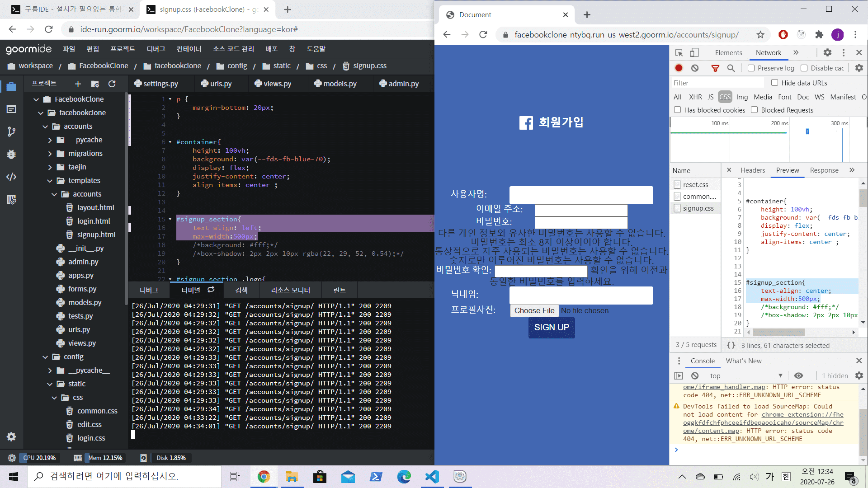The width and height of the screenshot is (868, 488).
Task: Open the 파일 menu
Action: [69, 49]
